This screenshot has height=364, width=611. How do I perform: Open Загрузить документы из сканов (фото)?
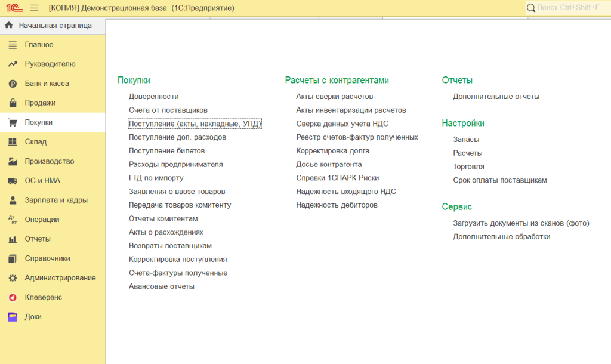521,223
